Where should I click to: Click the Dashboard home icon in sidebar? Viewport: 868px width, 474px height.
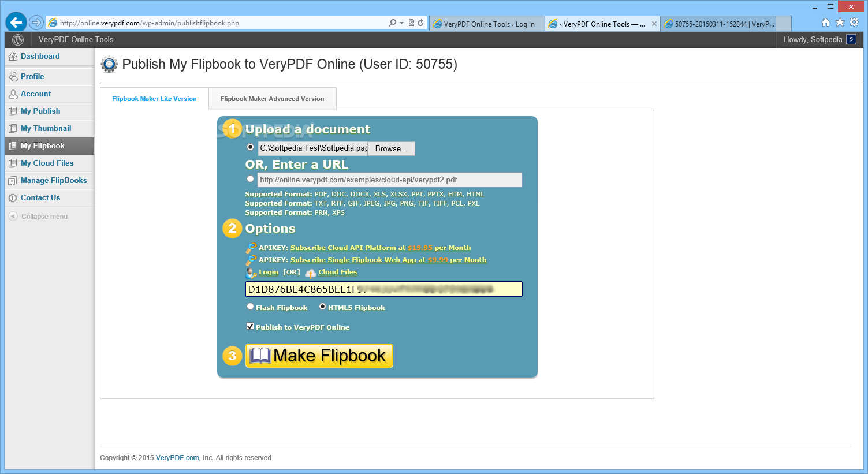[13, 57]
